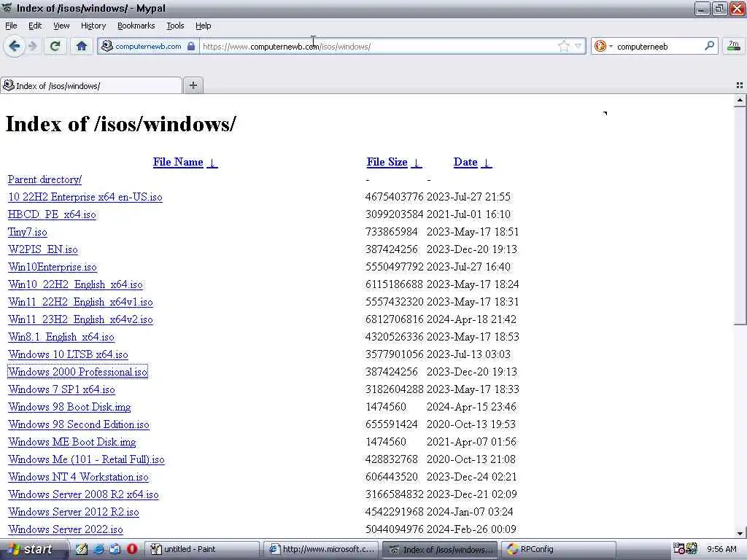Open a new tab with plus button
This screenshot has width=747, height=560.
(x=193, y=85)
